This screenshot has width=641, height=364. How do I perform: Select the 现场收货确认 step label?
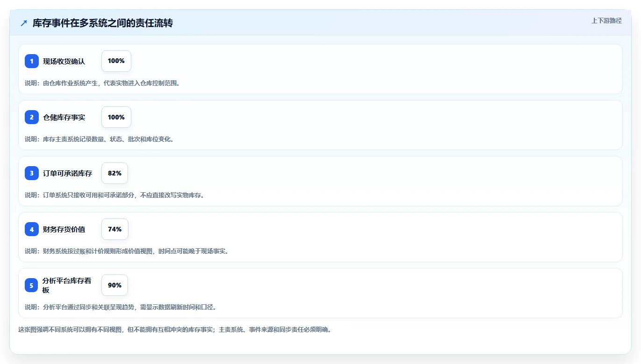click(64, 61)
